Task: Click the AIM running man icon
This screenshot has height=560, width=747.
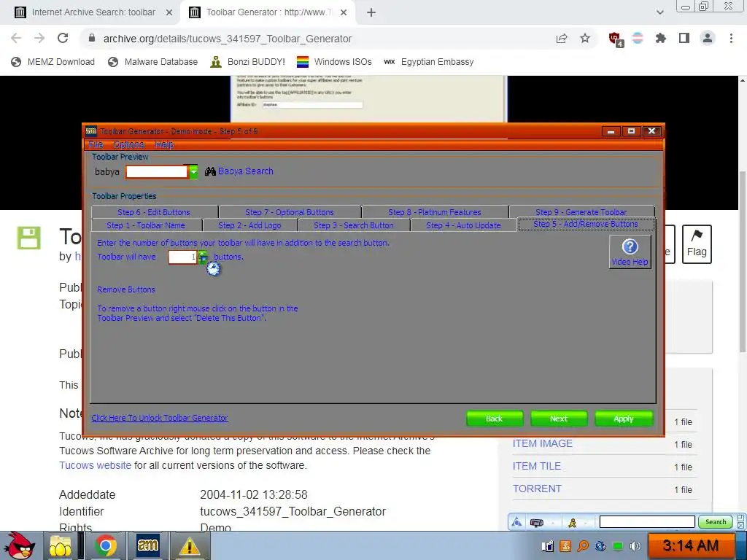Action: coord(572,522)
